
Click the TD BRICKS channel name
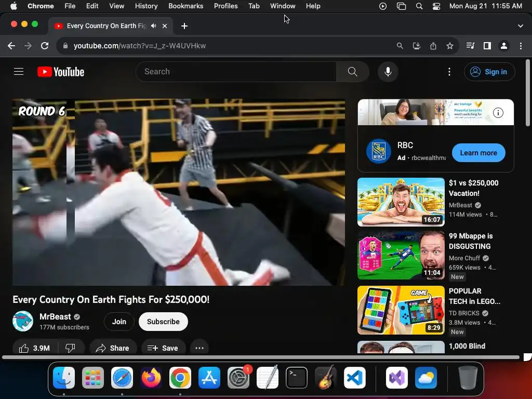pyautogui.click(x=464, y=313)
